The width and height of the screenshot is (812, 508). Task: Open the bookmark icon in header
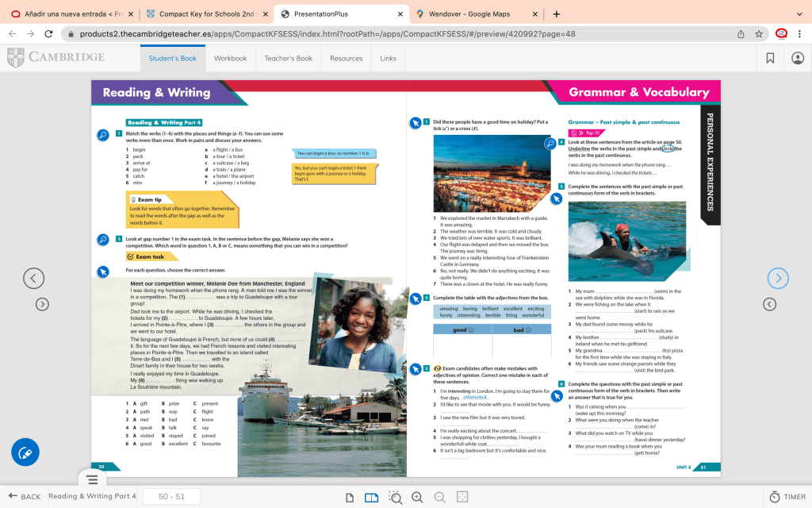click(x=770, y=58)
